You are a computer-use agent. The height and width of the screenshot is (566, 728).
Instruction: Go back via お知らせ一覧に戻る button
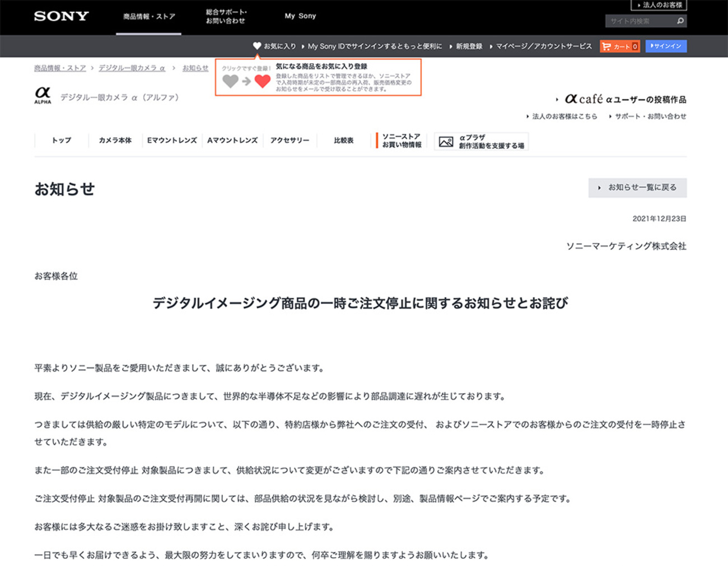637,188
